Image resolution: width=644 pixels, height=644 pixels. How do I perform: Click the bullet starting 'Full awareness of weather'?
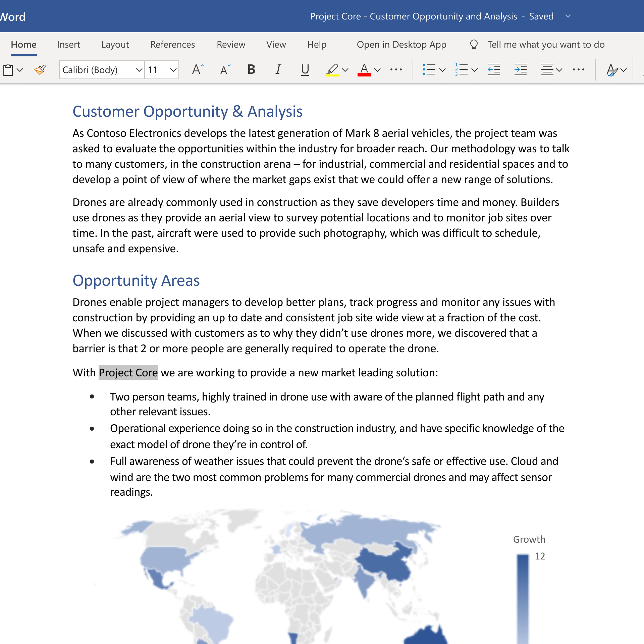pos(334,477)
